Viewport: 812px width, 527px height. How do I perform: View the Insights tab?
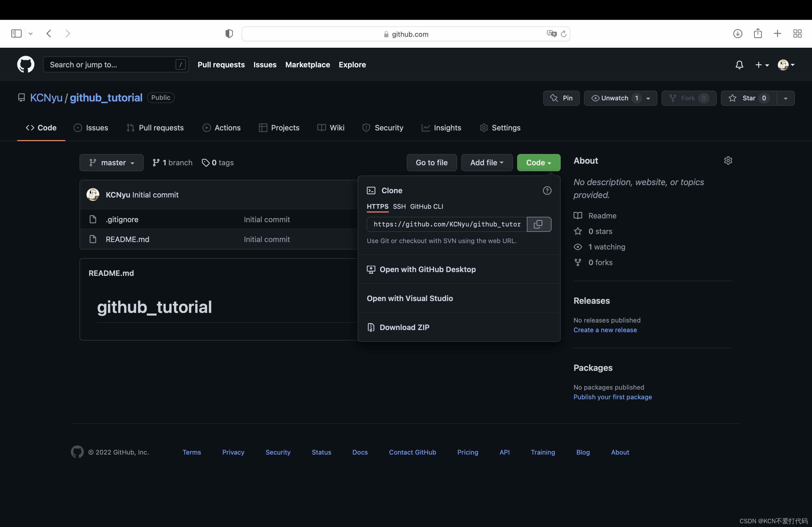coord(441,128)
